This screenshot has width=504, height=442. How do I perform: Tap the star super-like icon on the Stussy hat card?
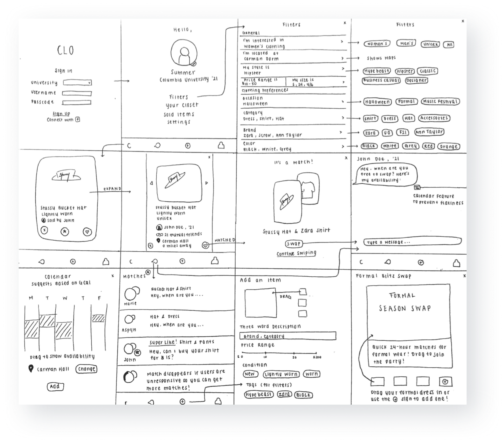click(x=65, y=232)
